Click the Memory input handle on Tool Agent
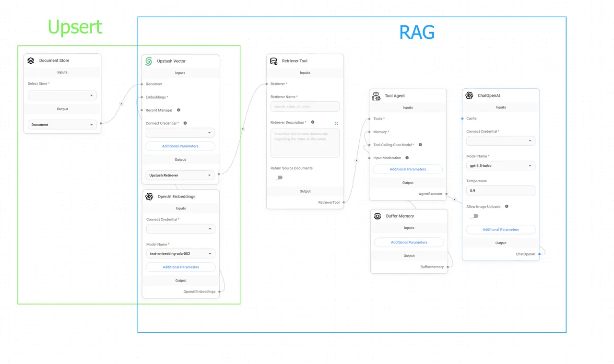Screen dimensions: 614x364 tap(369, 132)
